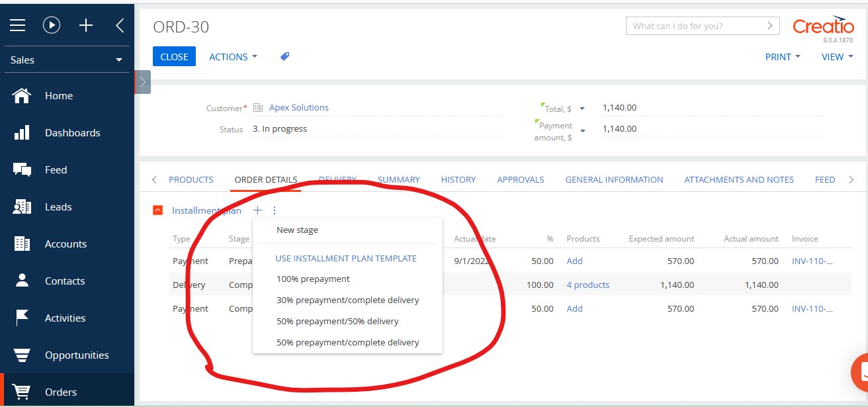Open invoice link in first Payment row
The width and height of the screenshot is (868, 407).
(812, 261)
